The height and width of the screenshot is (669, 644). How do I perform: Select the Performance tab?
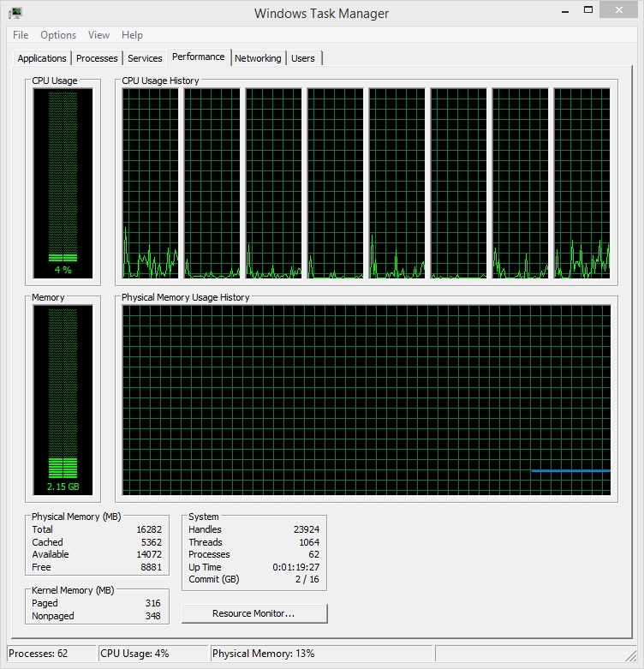coord(199,57)
